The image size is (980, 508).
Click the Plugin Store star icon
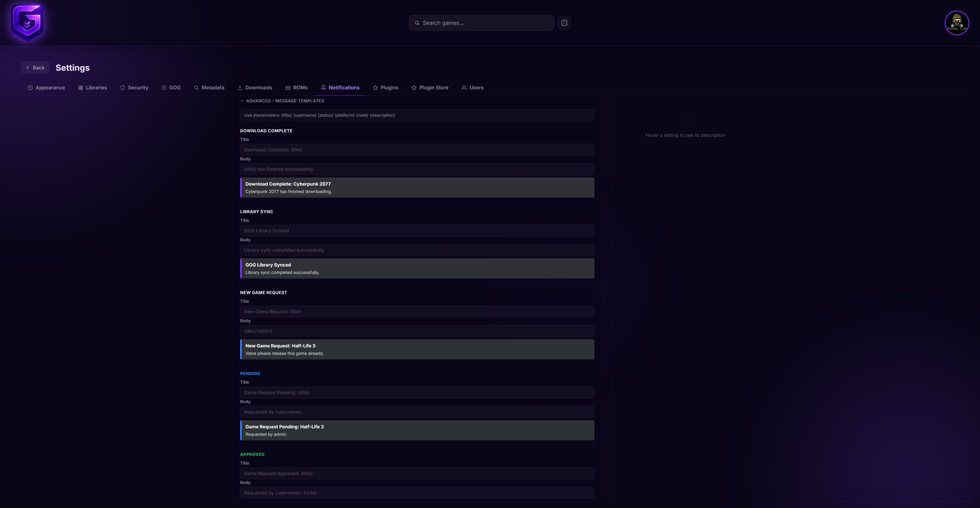[414, 88]
